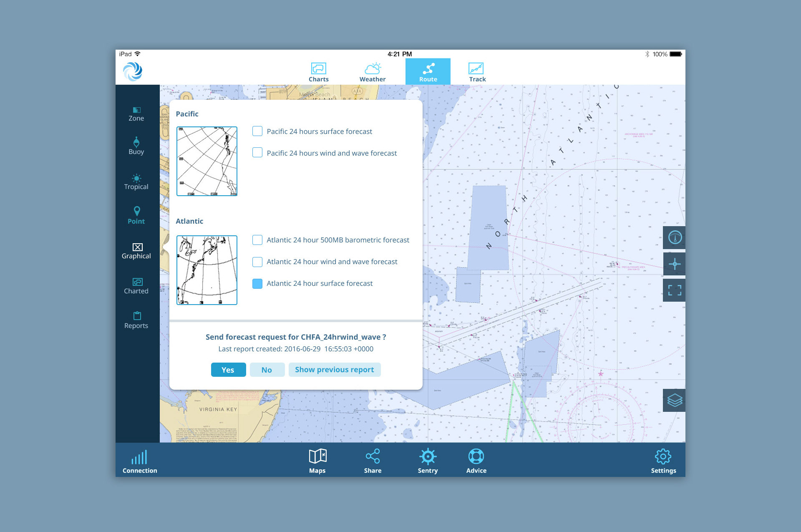Check Atlantic 24 hour wind and wave forecast

[257, 262]
